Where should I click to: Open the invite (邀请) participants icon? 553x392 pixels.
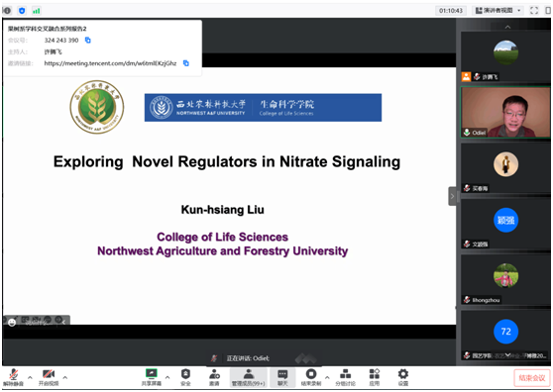pos(214,377)
